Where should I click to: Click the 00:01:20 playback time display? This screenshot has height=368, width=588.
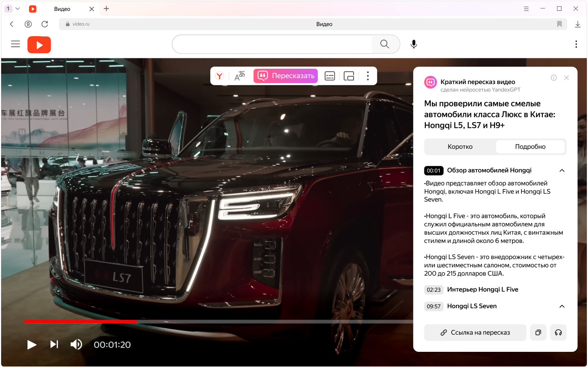[112, 345]
